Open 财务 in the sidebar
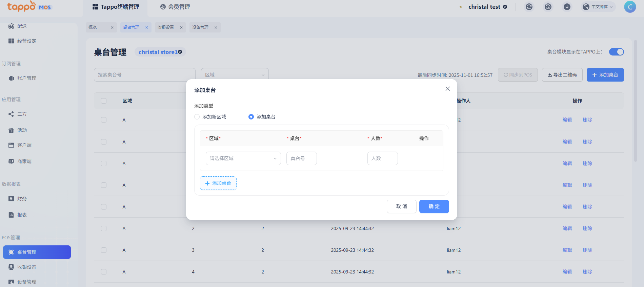Viewport: 644px width, 287px height. pyautogui.click(x=22, y=199)
